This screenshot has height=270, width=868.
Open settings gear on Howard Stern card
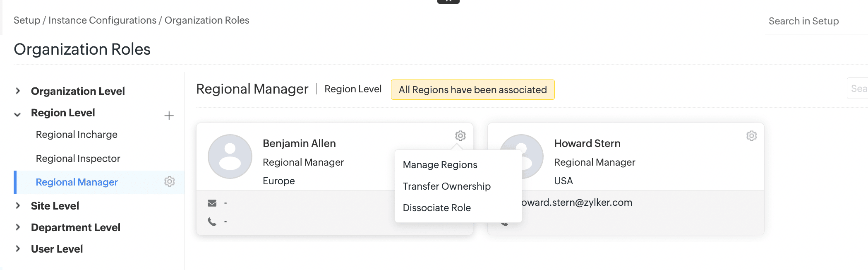coord(751,136)
